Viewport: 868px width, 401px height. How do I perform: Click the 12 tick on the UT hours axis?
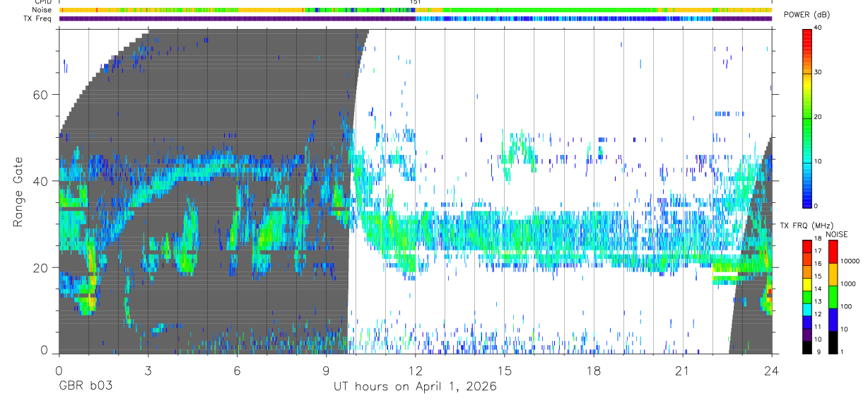(415, 371)
